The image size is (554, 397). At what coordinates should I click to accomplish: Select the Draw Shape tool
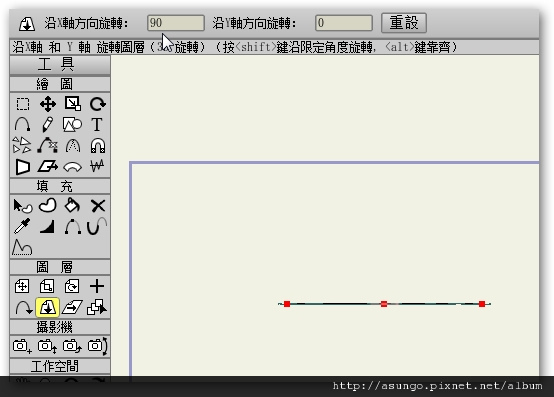click(72, 125)
